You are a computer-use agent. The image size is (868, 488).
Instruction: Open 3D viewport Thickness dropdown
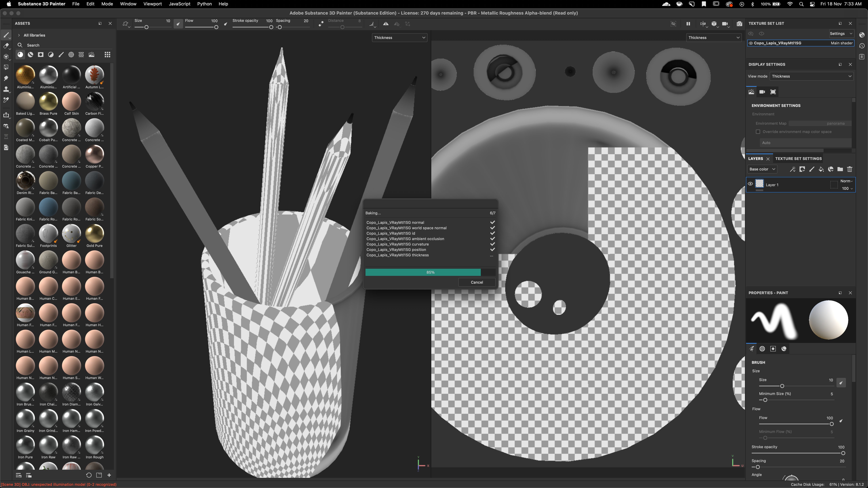(x=400, y=38)
